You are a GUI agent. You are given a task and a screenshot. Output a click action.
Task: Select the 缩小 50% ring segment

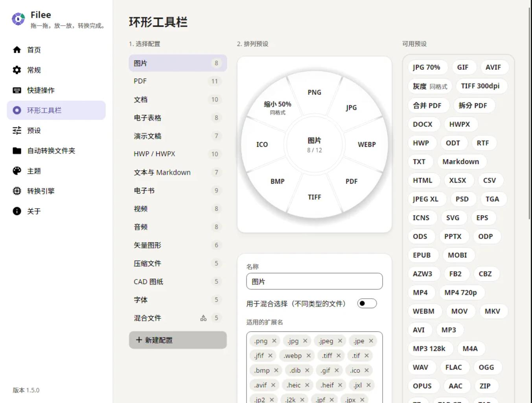pyautogui.click(x=278, y=107)
